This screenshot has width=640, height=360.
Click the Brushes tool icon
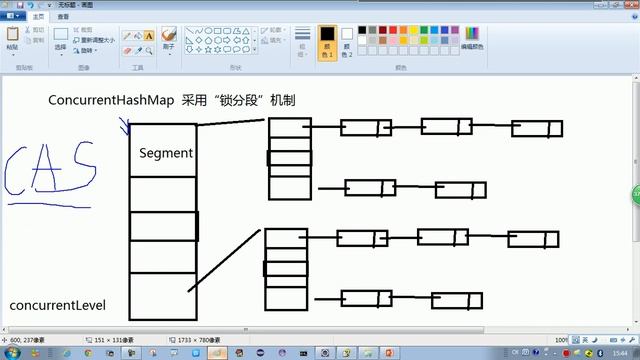point(169,34)
